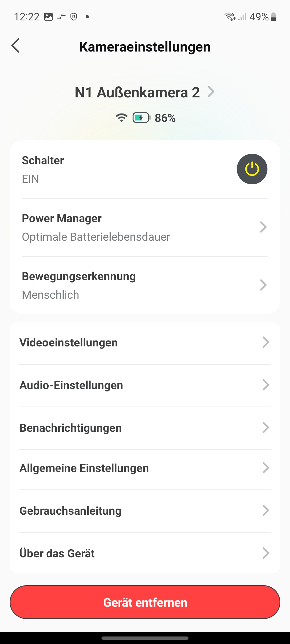Tap the N1 Außenkamera 2 device name
This screenshot has height=644, width=290.
(x=137, y=93)
